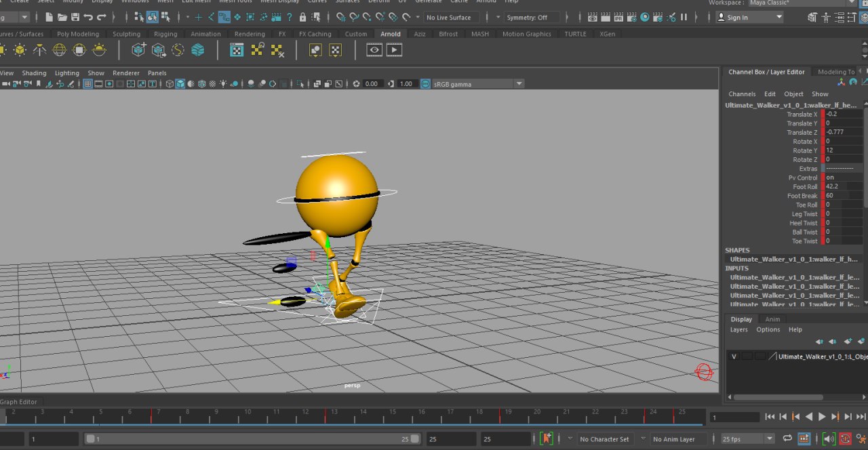Open Arnold RenderView eye icon
Image resolution: width=868 pixels, height=450 pixels.
(374, 49)
